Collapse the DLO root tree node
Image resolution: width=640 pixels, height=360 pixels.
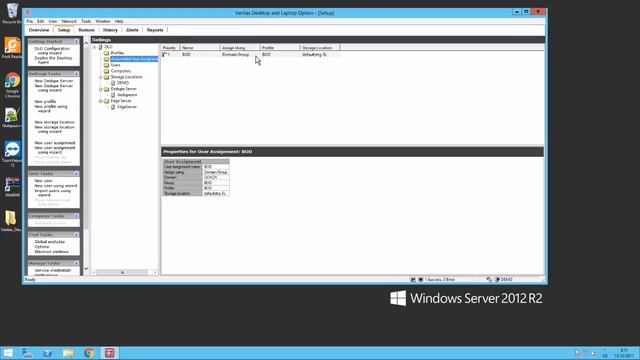(x=94, y=47)
